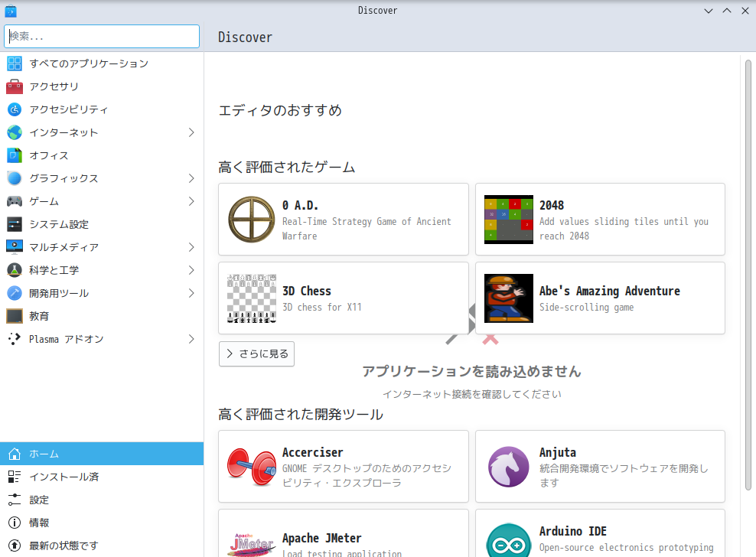The width and height of the screenshot is (756, 557).
Task: Click in the 検索 search field
Action: tap(102, 36)
